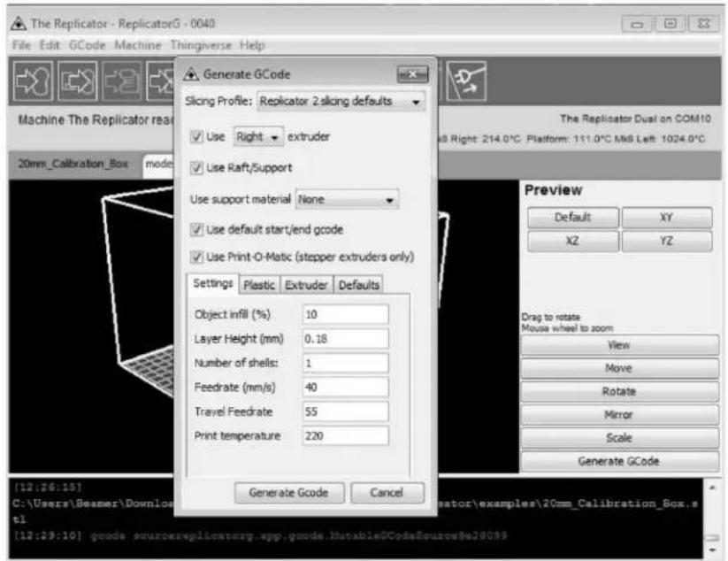Click the XZ preview button

coord(572,241)
